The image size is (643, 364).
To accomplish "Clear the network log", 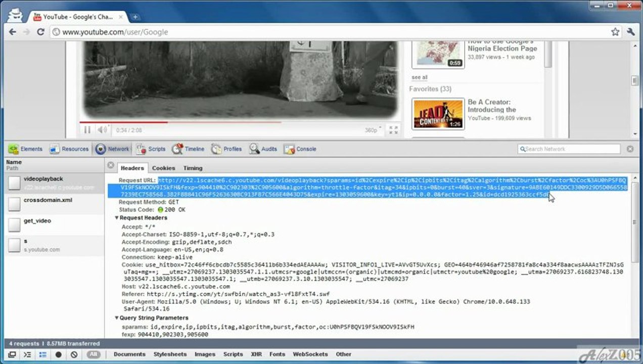I will 74,354.
